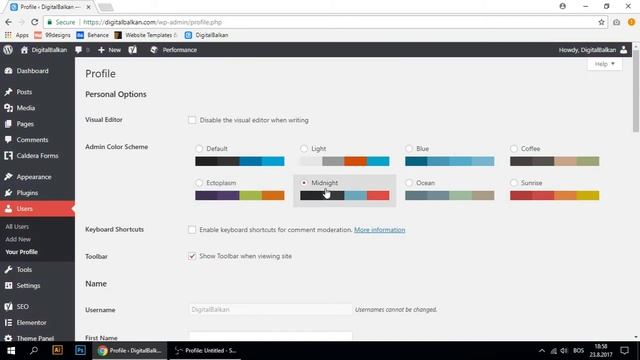Click the Dashboard sidebar icon
The height and width of the screenshot is (360, 640).
(x=8, y=71)
